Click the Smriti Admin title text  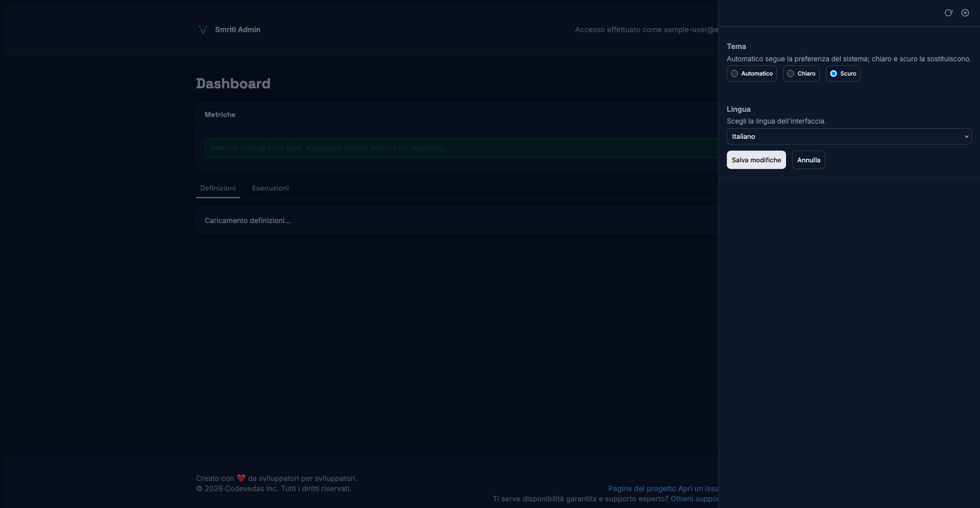(x=237, y=30)
